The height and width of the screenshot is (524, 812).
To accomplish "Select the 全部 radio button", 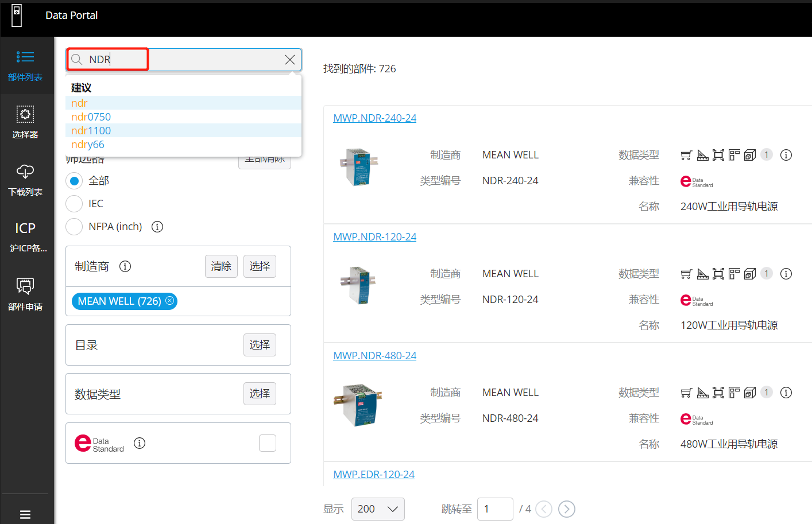I will (74, 181).
